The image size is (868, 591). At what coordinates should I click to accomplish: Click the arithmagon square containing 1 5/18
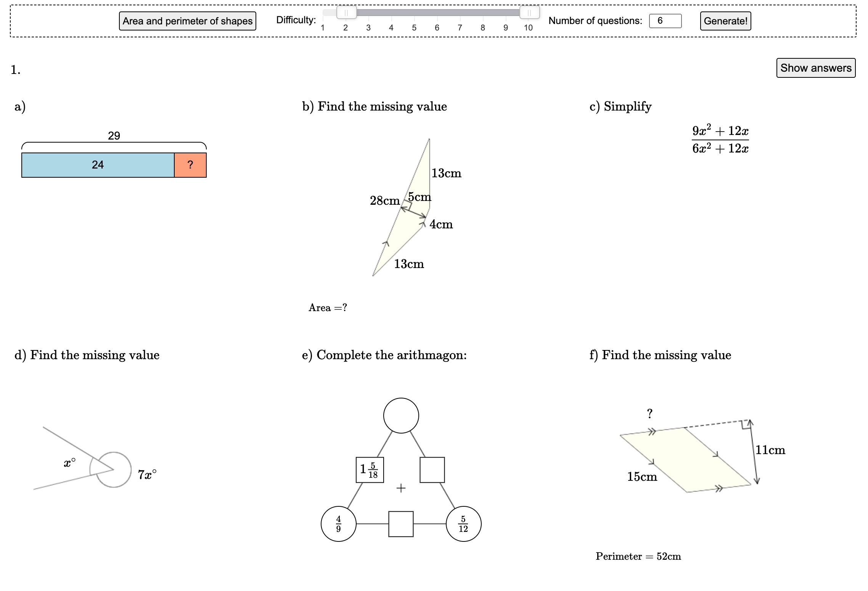(370, 470)
